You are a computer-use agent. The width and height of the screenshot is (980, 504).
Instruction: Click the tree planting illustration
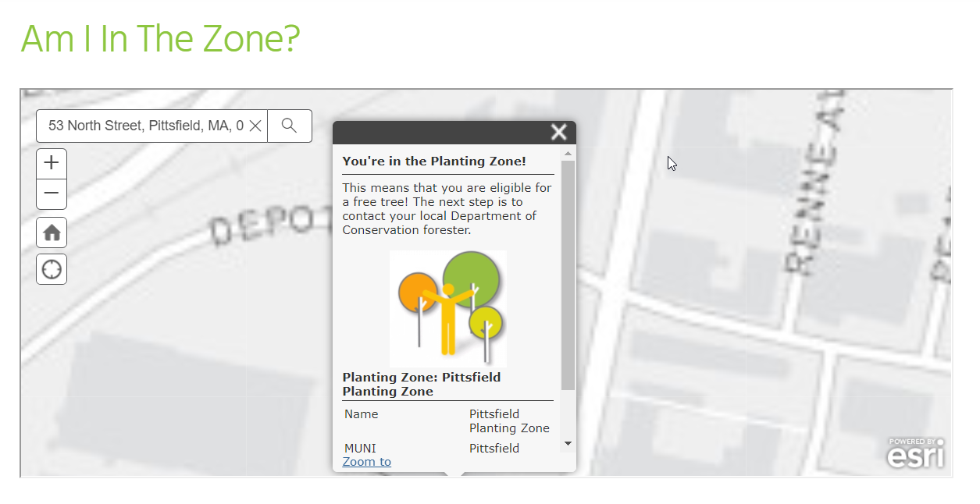click(448, 309)
